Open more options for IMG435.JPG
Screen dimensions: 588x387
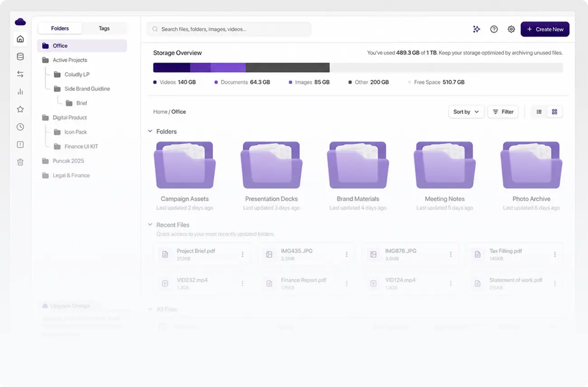pyautogui.click(x=346, y=254)
